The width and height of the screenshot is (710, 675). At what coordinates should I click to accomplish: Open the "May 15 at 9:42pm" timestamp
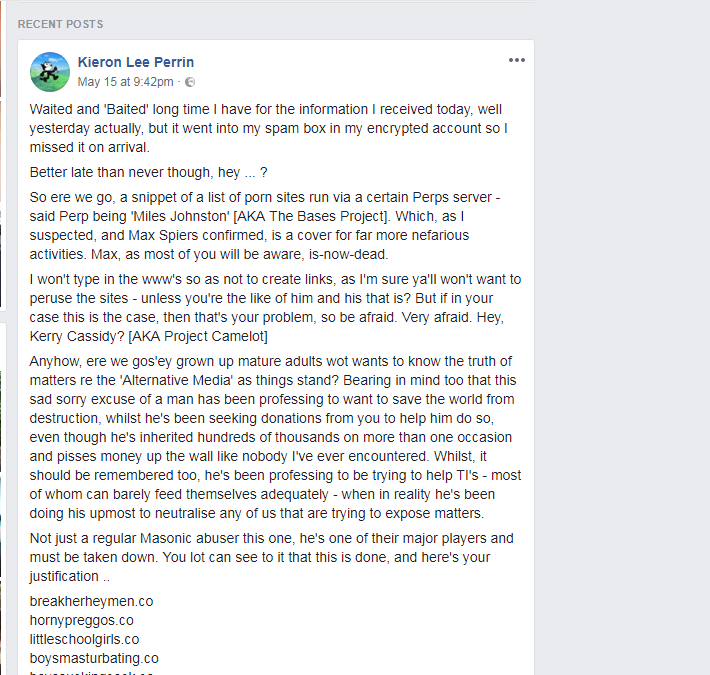click(x=126, y=82)
